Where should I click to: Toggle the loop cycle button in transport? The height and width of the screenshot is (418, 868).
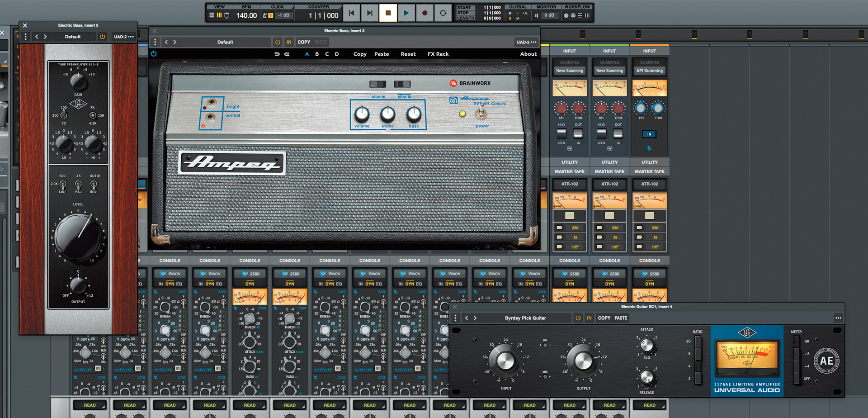pyautogui.click(x=443, y=13)
